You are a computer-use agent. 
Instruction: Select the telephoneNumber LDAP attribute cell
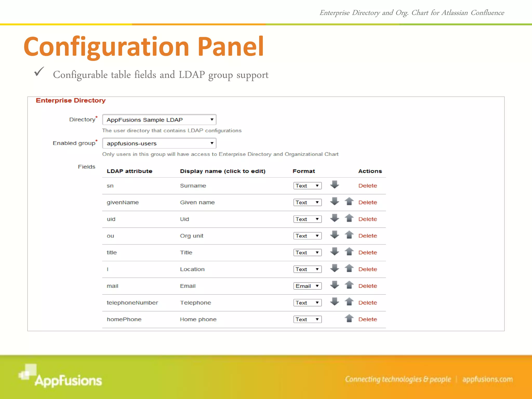tap(132, 303)
